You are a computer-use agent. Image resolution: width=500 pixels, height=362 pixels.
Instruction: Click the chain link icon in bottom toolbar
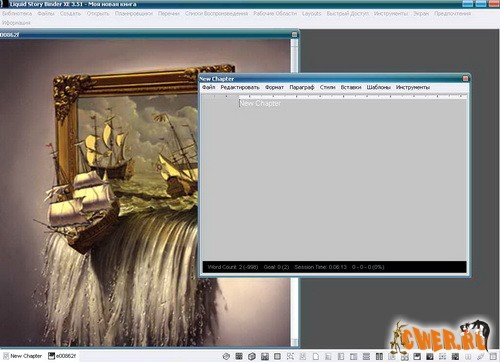pos(480,356)
